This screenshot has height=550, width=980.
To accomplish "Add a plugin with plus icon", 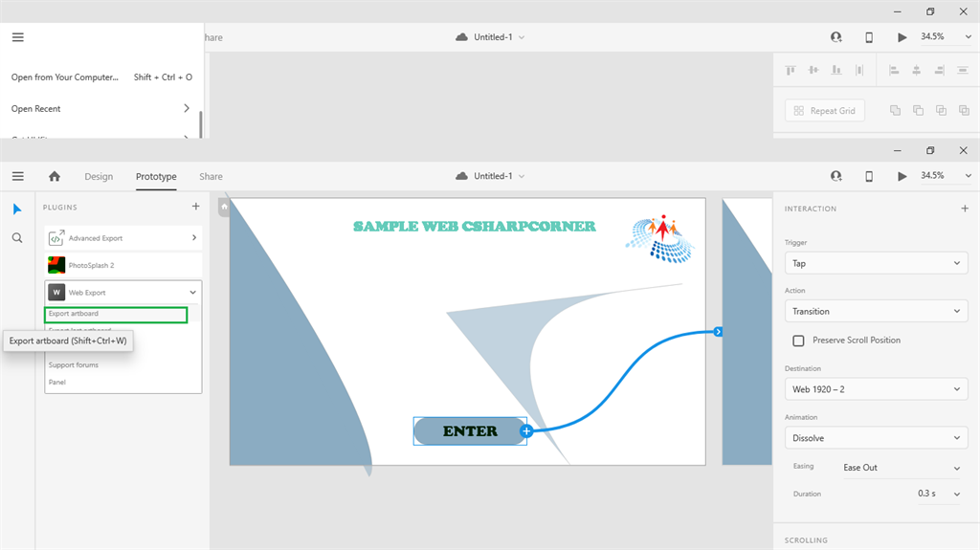I will coord(195,207).
